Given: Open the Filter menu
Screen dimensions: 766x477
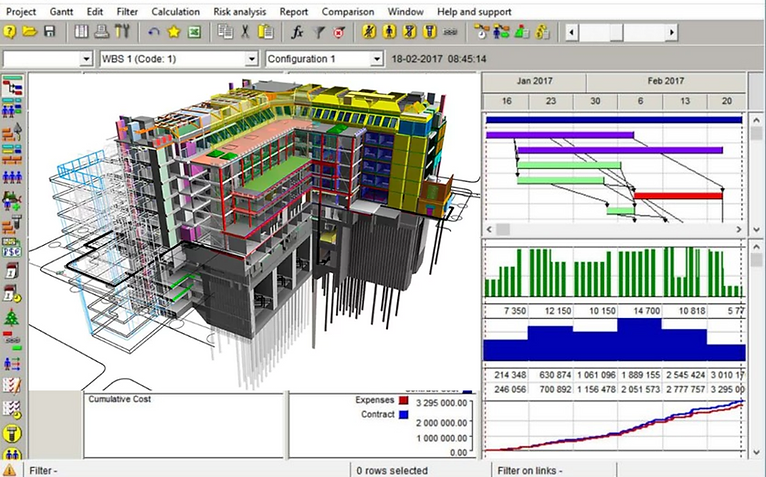Looking at the screenshot, I should (127, 12).
